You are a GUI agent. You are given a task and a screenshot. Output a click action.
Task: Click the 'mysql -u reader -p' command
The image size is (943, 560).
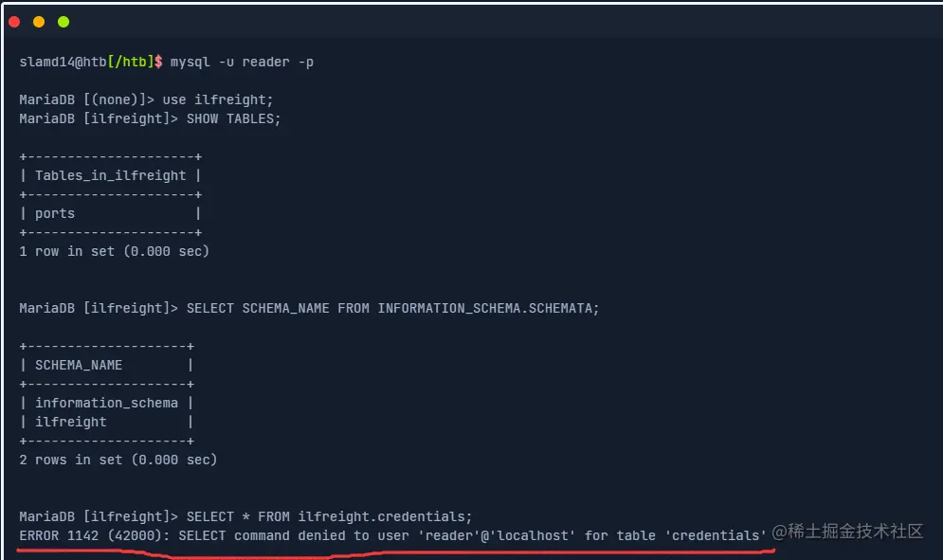click(x=242, y=63)
